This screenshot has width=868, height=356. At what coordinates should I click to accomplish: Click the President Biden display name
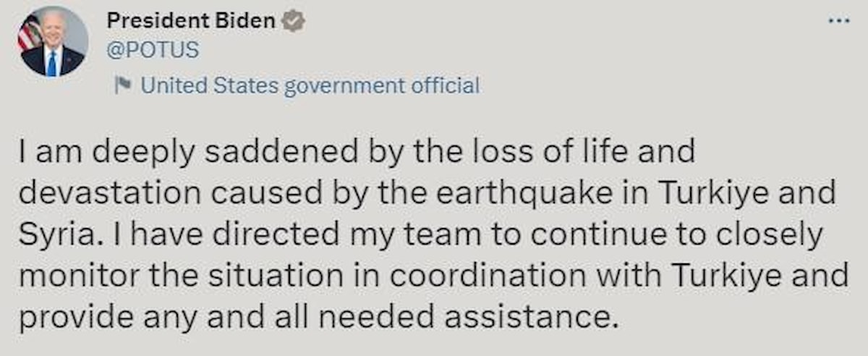click(191, 22)
